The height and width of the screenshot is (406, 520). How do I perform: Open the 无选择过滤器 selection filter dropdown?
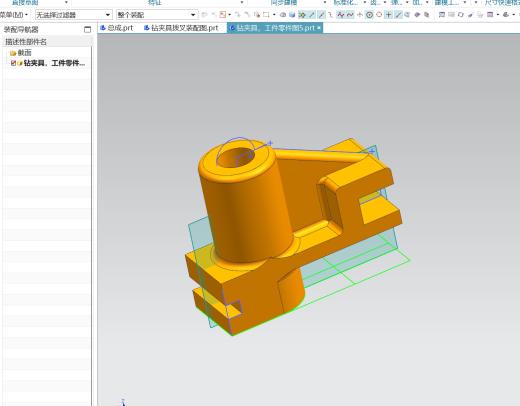73,15
